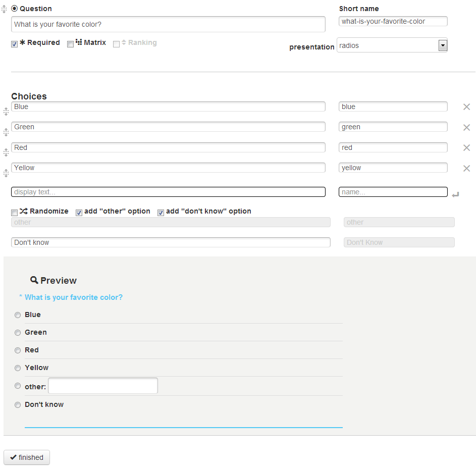Image resolution: width=476 pixels, height=469 pixels.
Task: Click the Short name input field
Action: click(x=393, y=21)
